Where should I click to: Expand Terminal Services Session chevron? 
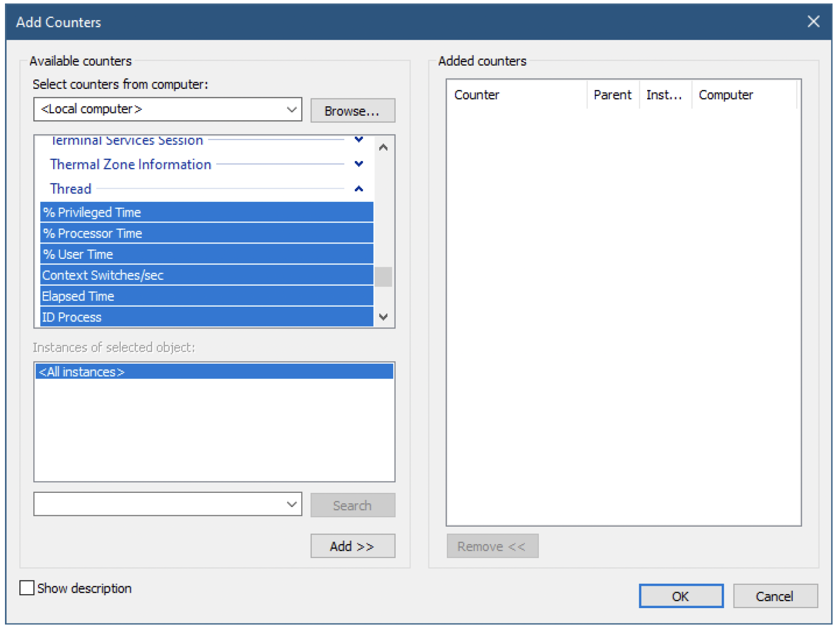pos(358,140)
